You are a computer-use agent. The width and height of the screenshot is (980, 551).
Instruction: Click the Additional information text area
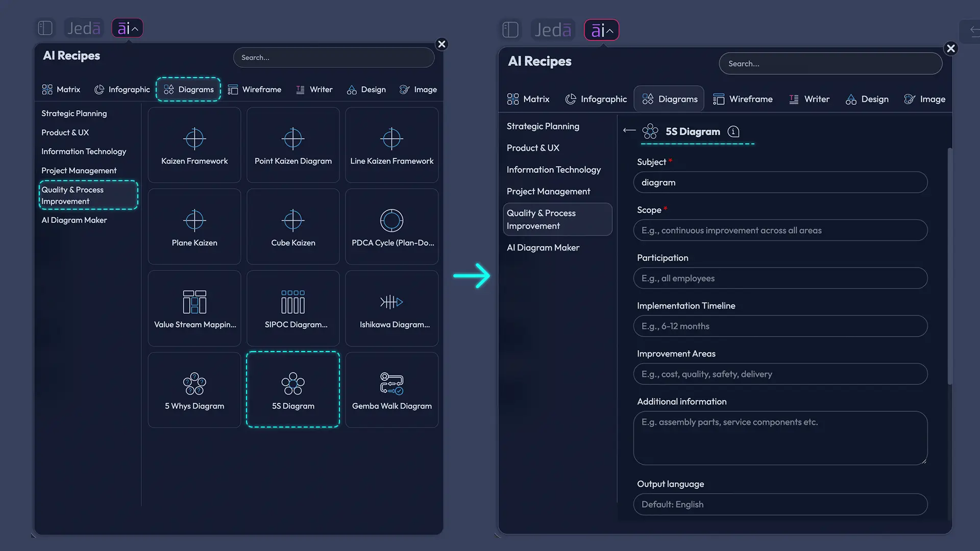[780, 438]
